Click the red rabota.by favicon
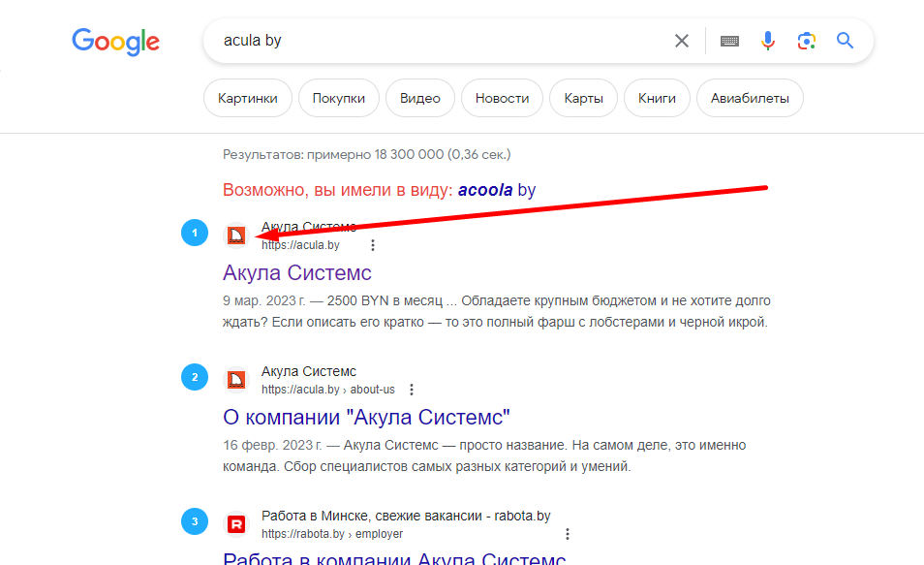Viewport: 924px width, 565px height. [x=236, y=524]
